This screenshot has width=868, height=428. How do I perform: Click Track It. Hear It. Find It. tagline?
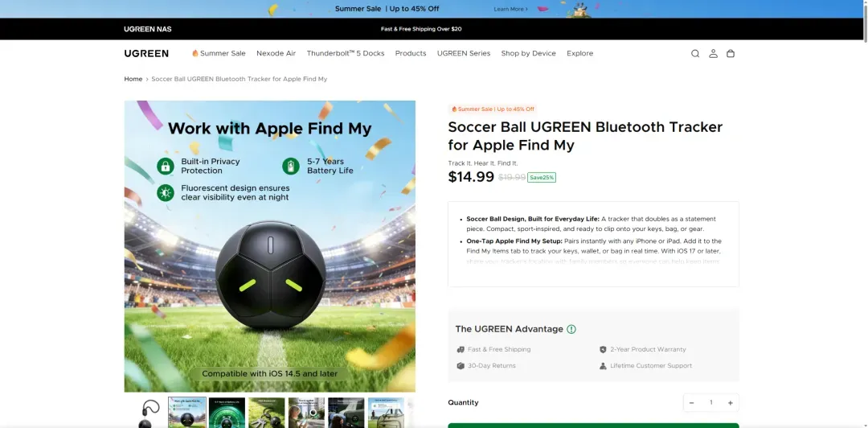point(483,163)
